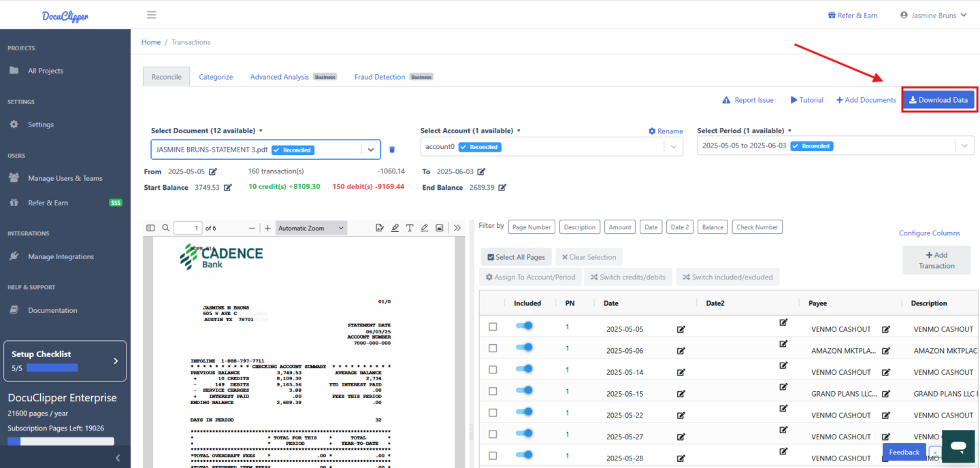Toggle Included switch for 2025-05-27 row
980x468 pixels.
coord(524,433)
